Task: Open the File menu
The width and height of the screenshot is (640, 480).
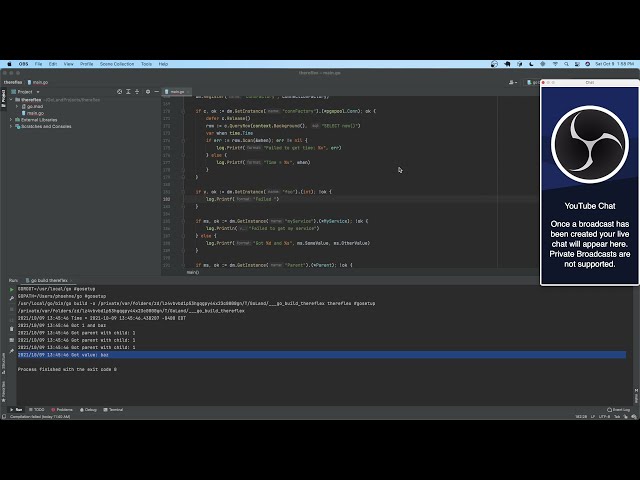Action: pos(38,64)
